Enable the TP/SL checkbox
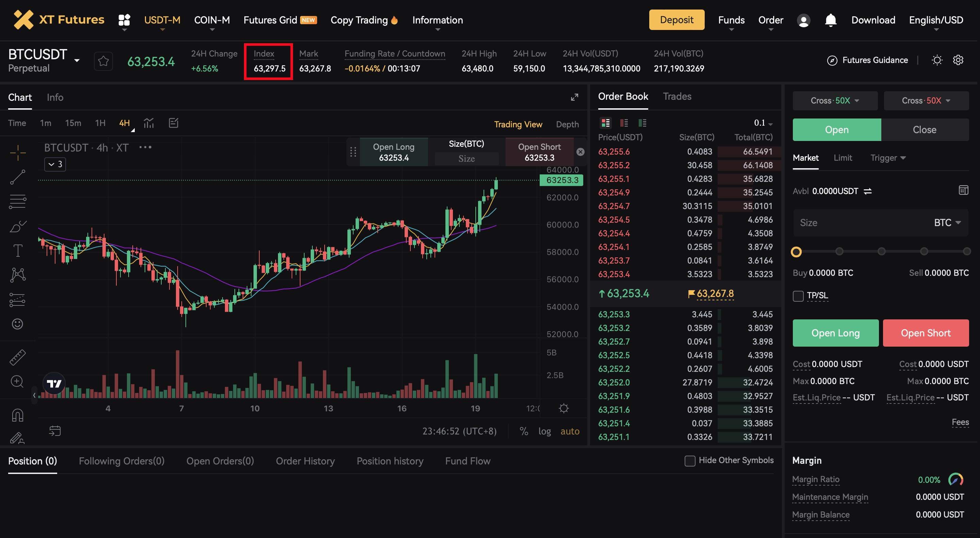980x538 pixels. point(798,296)
